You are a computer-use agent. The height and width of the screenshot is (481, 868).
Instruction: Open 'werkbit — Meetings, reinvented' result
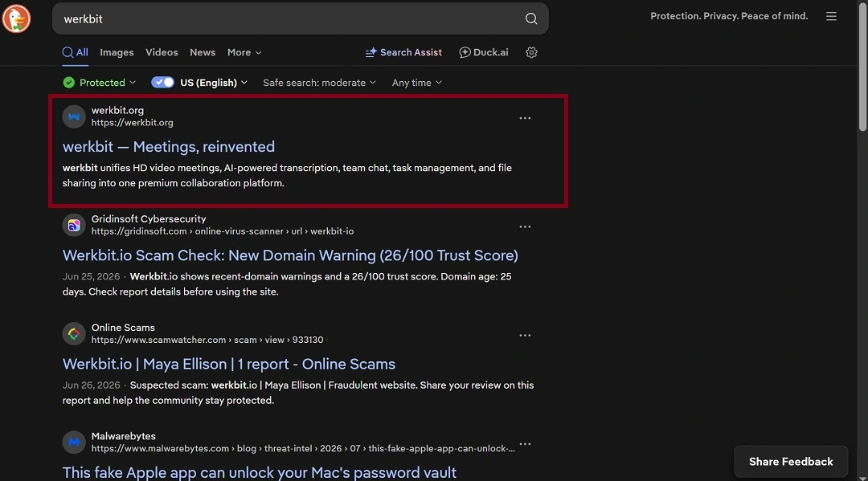pyautogui.click(x=168, y=146)
